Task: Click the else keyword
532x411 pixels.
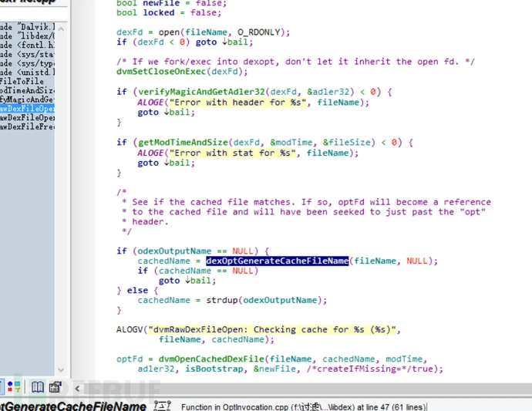Action: coord(137,291)
